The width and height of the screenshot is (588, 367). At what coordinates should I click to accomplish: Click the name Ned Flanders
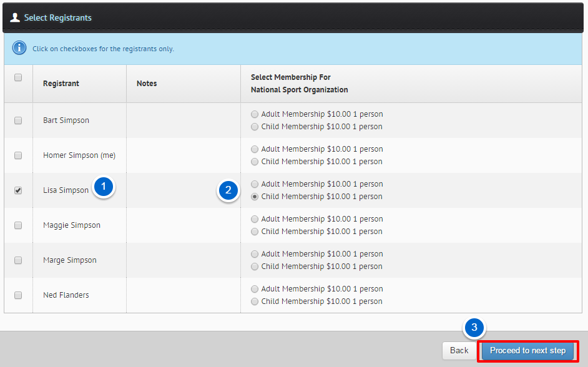[66, 295]
